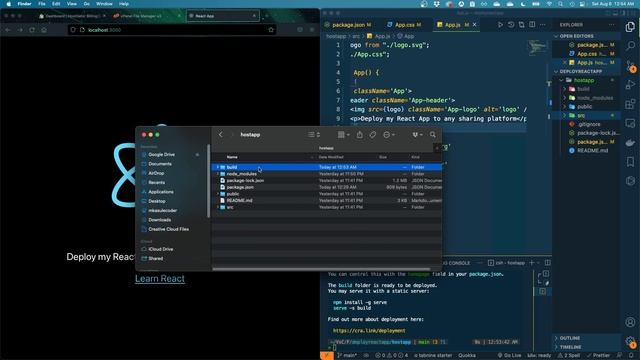Toggle the 2 Spell checker status item
The height and width of the screenshot is (360, 640).
[x=569, y=356]
